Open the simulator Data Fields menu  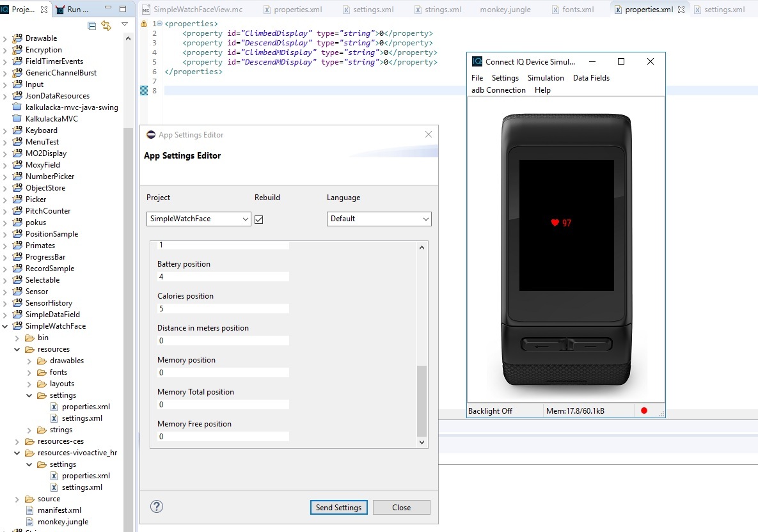point(591,78)
